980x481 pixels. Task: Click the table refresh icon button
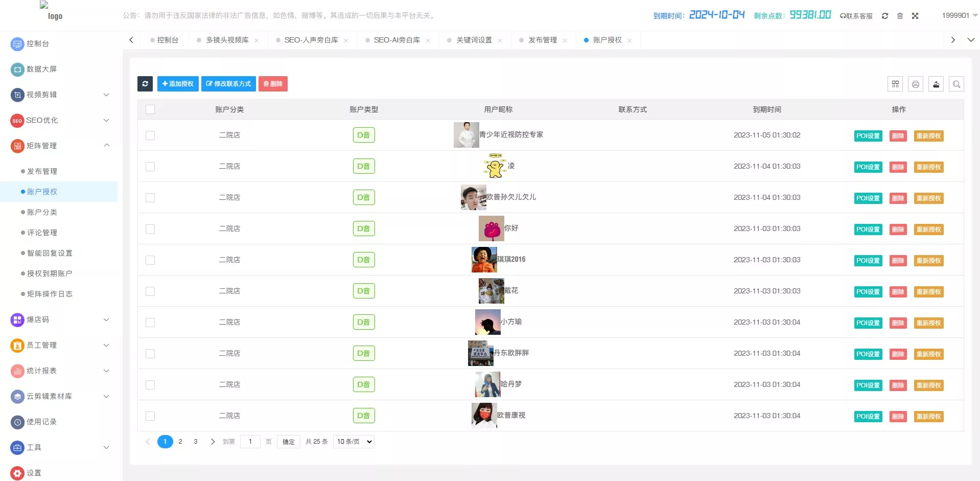pyautogui.click(x=145, y=84)
